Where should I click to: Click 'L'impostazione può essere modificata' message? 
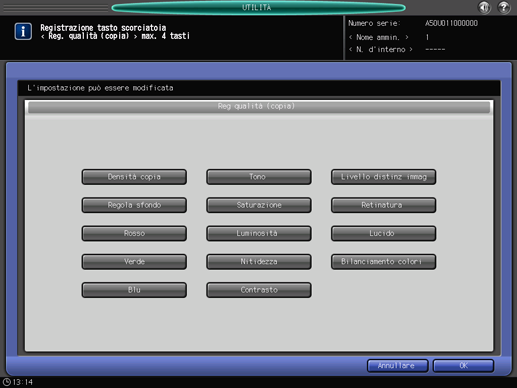pyautogui.click(x=100, y=88)
